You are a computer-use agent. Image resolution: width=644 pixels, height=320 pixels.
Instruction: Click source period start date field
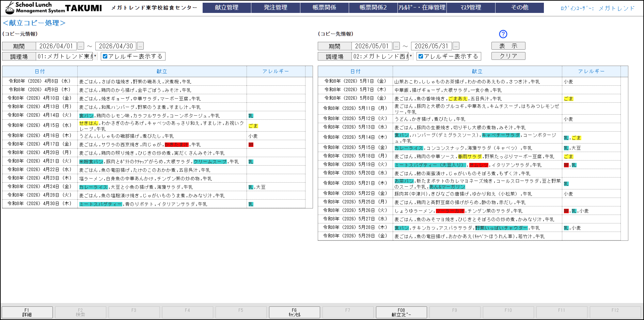tap(56, 46)
